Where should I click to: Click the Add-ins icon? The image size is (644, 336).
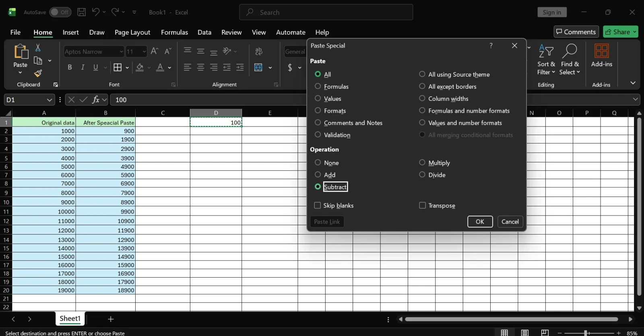click(602, 55)
